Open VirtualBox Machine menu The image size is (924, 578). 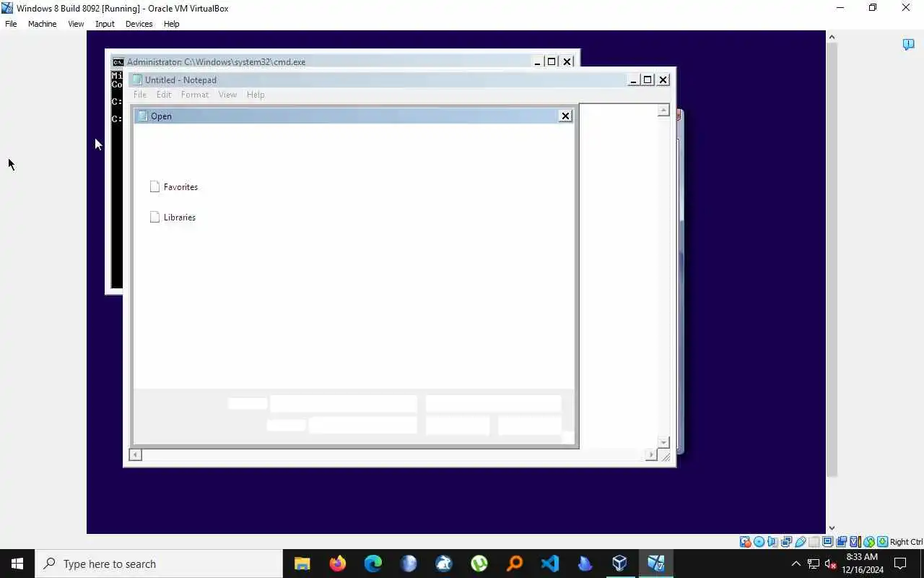42,24
